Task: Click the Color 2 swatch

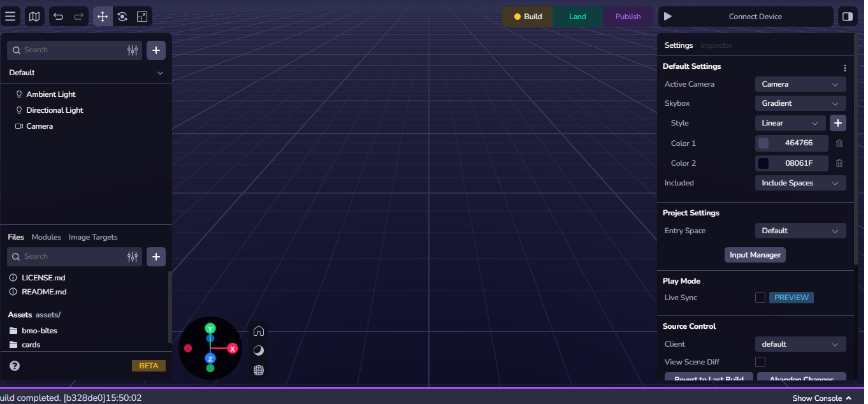Action: [x=763, y=163]
